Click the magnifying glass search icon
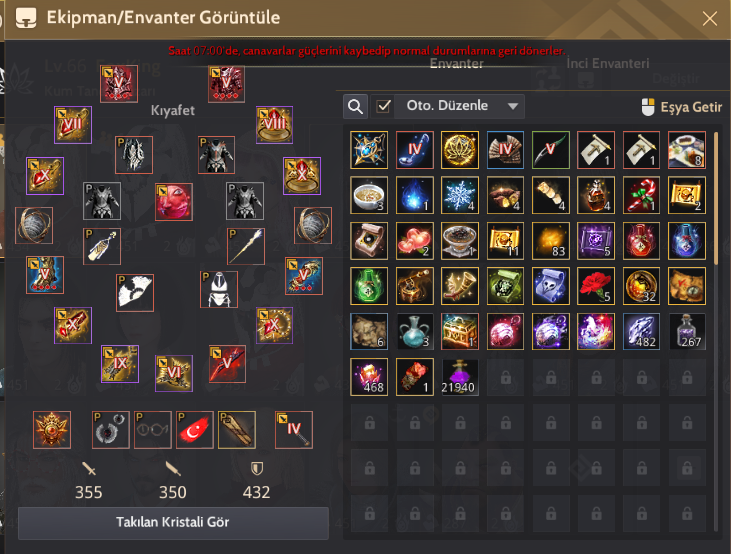731x554 pixels. (x=355, y=106)
